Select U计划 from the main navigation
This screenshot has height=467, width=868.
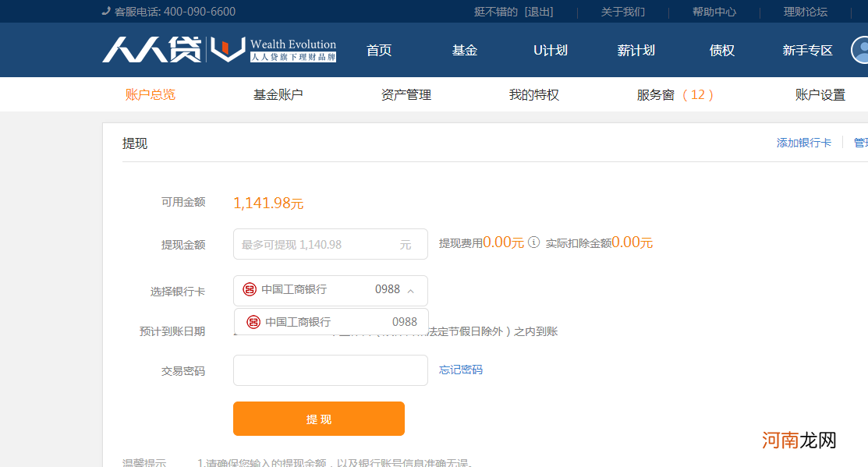point(550,50)
